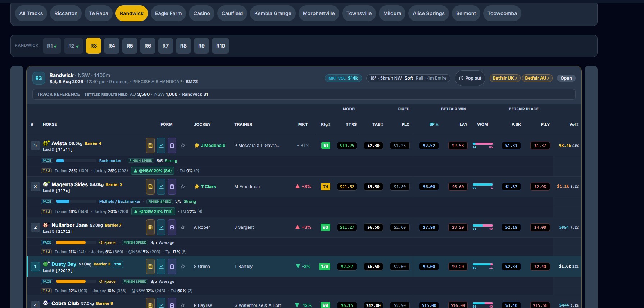Select the All Tracks tab
This screenshot has width=644, height=308.
coord(31,13)
